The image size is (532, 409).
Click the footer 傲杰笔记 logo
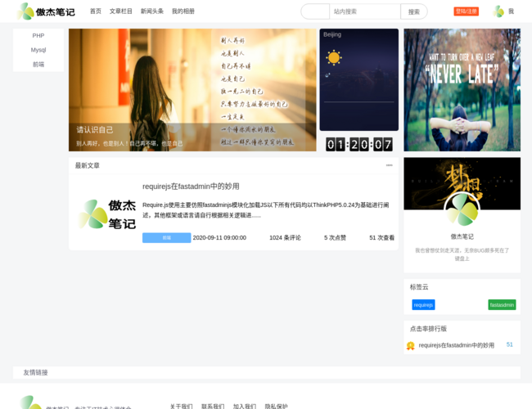click(x=31, y=402)
